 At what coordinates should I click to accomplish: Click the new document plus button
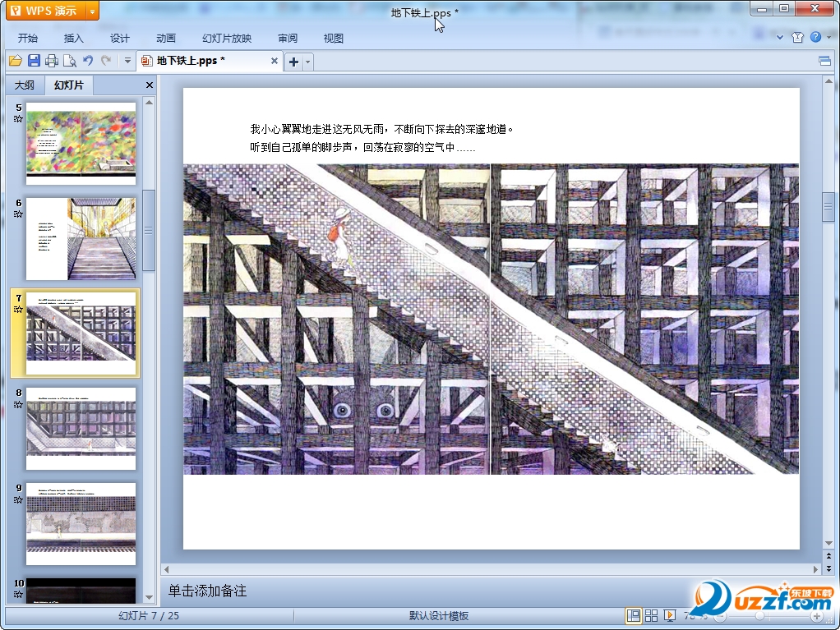[293, 62]
